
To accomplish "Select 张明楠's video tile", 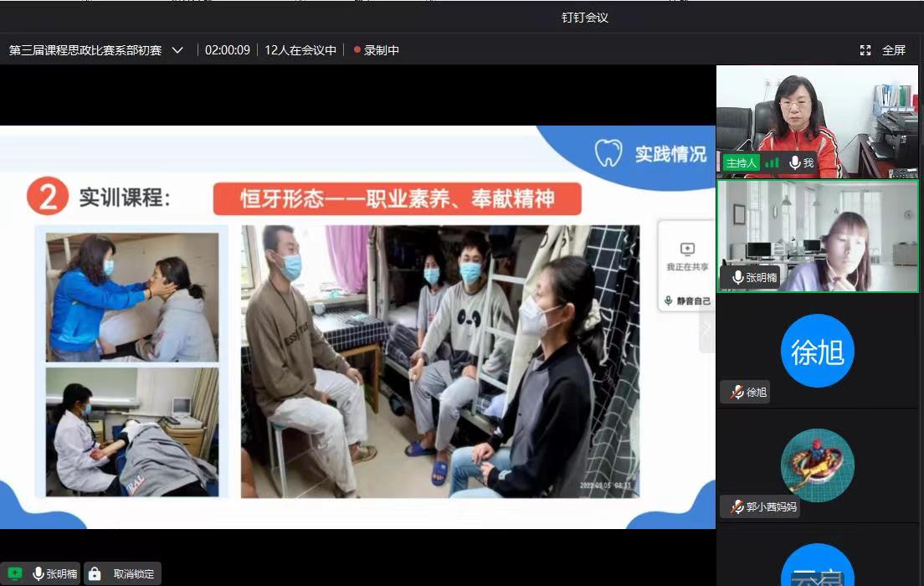I will click(818, 236).
